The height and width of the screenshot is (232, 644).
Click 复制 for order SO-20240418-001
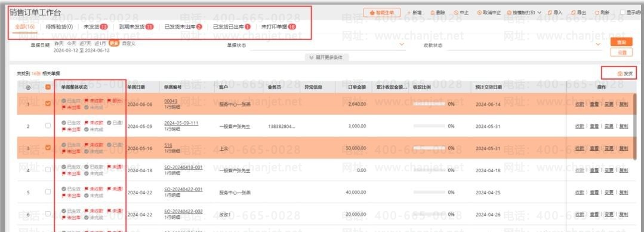tap(624, 170)
